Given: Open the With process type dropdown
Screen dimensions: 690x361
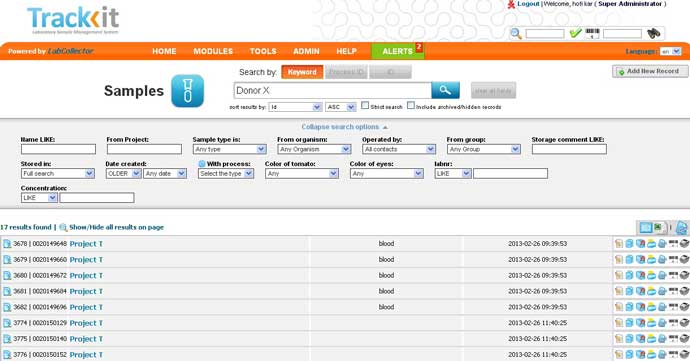Looking at the screenshot, I should coord(226,173).
